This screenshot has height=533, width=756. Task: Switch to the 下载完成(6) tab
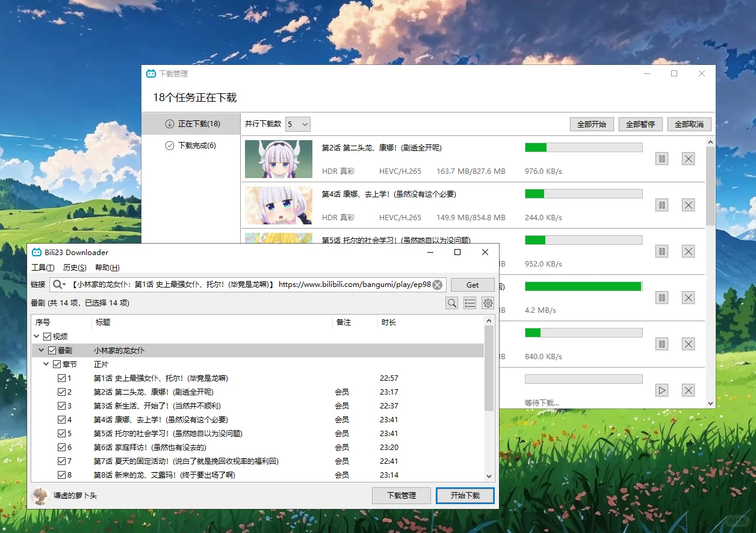click(x=191, y=145)
